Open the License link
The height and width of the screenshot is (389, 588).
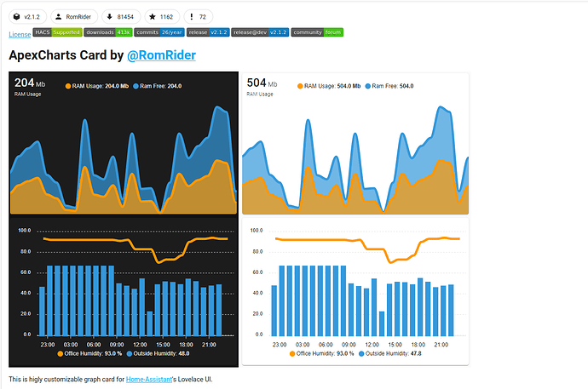pyautogui.click(x=20, y=34)
